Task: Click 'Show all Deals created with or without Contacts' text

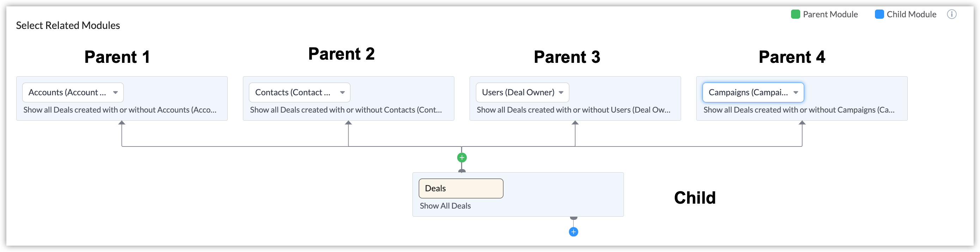Action: (x=346, y=110)
